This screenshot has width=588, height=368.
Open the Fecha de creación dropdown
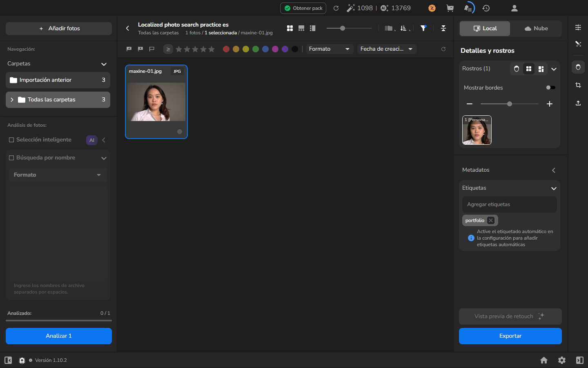(x=387, y=49)
